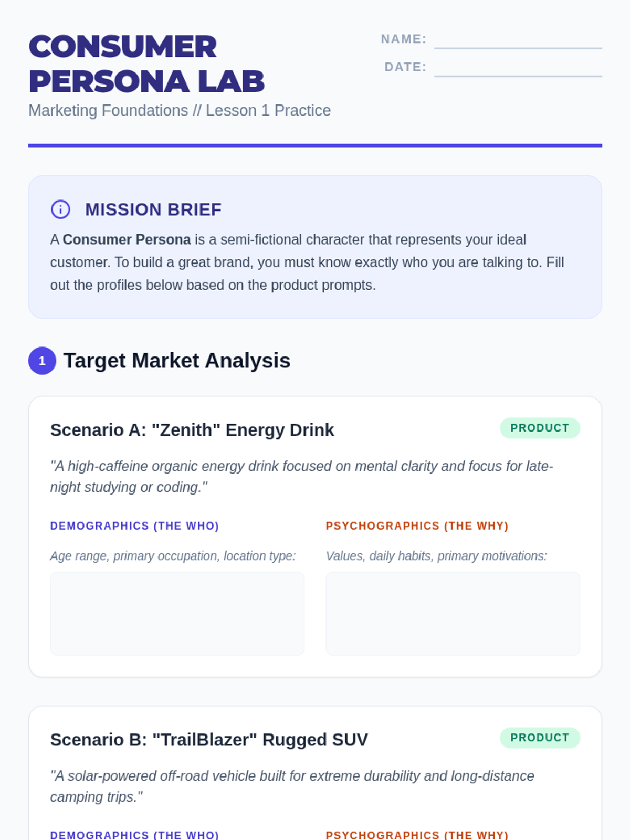The image size is (630, 840).
Task: Click the purple divider line under header
Action: coord(315,145)
